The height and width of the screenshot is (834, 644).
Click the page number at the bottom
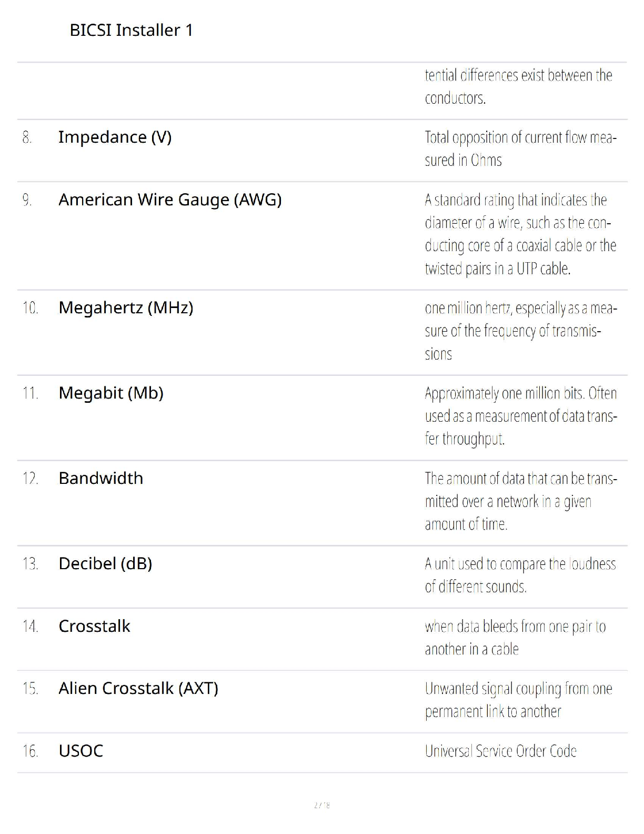[x=322, y=805]
